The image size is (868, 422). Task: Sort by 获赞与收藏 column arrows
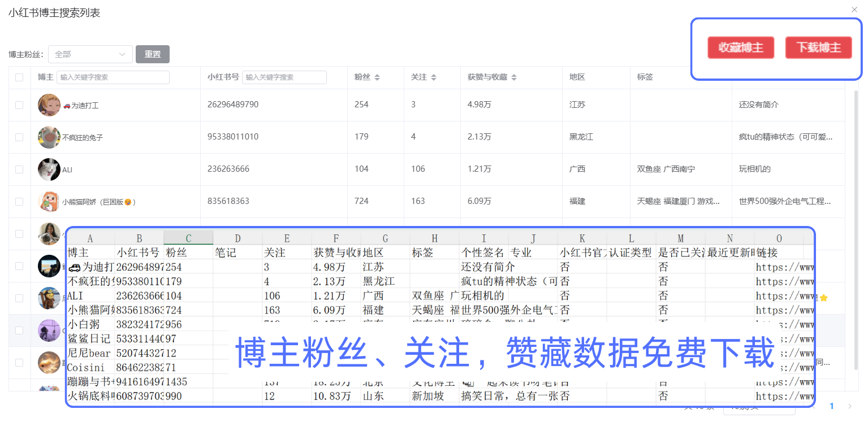(513, 77)
